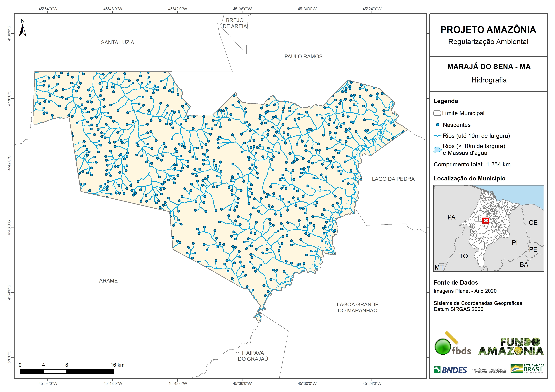The width and height of the screenshot is (555, 392).
Task: Click the fbds green sphere logo
Action: point(443,347)
